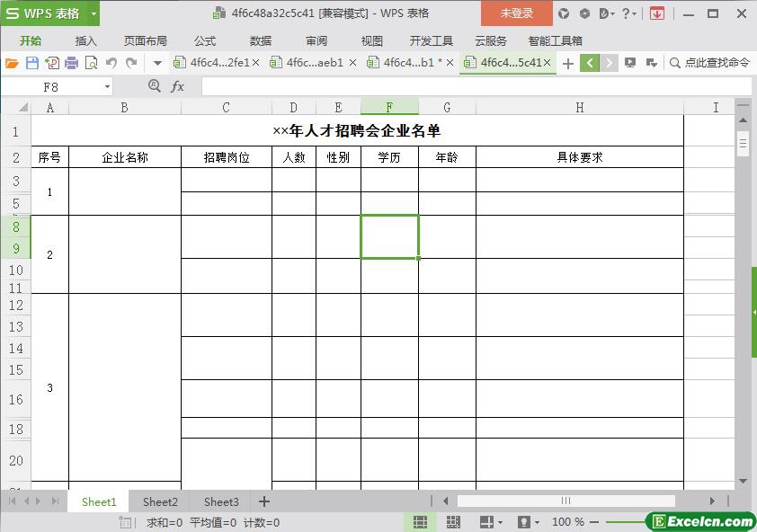Open the 云服务 tab

[491, 41]
